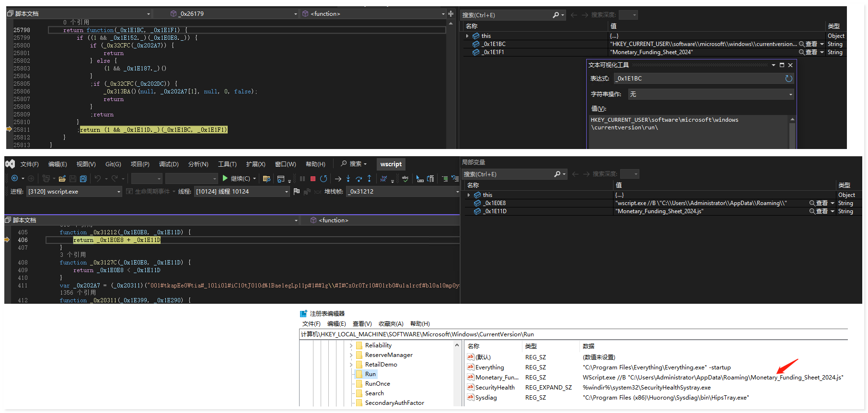Open the process dropdown showing wscript.exe
868x413 pixels.
(x=119, y=192)
